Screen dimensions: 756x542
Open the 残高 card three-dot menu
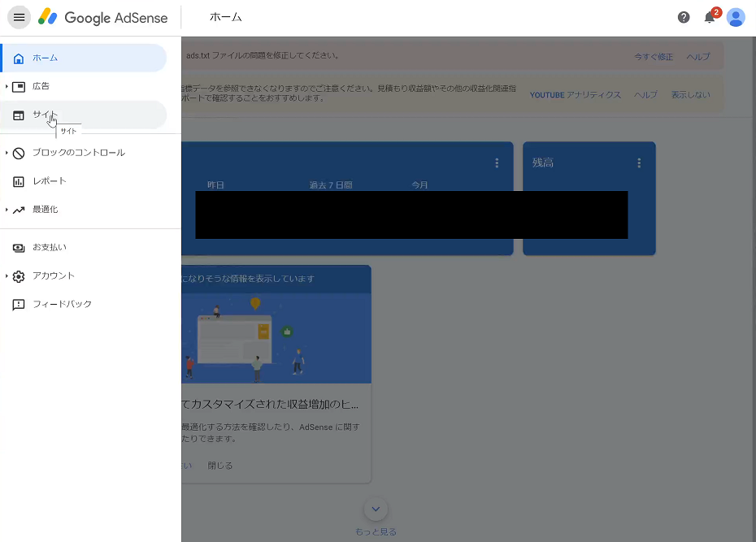(639, 163)
